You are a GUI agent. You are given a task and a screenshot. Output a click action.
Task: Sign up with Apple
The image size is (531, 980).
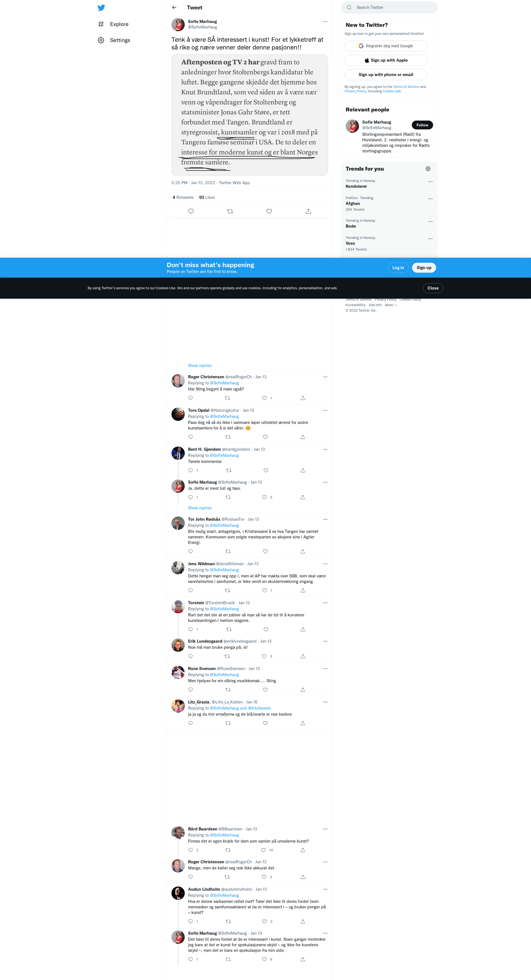tap(386, 61)
